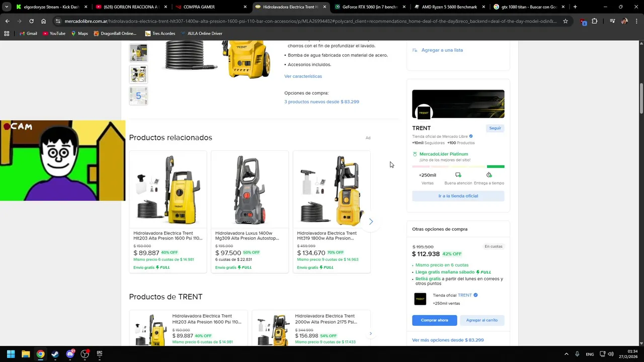The height and width of the screenshot is (362, 644).
Task: Click the Agregar al carrito button
Action: (482, 320)
